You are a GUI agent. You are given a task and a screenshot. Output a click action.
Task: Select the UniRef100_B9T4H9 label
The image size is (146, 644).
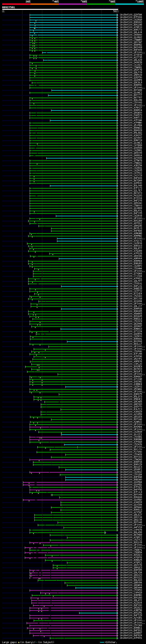[131, 90]
